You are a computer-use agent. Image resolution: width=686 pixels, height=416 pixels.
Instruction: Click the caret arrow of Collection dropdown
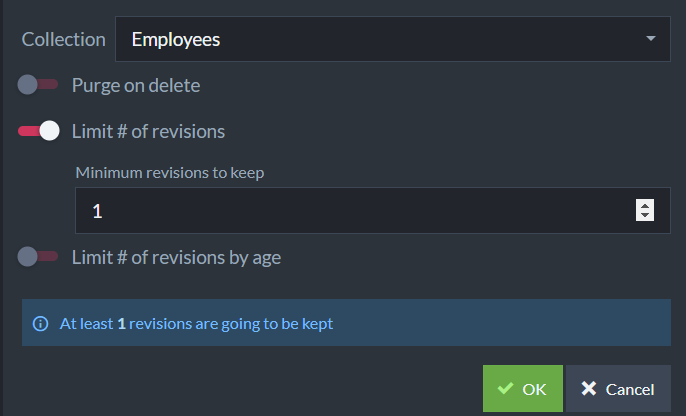[651, 38]
